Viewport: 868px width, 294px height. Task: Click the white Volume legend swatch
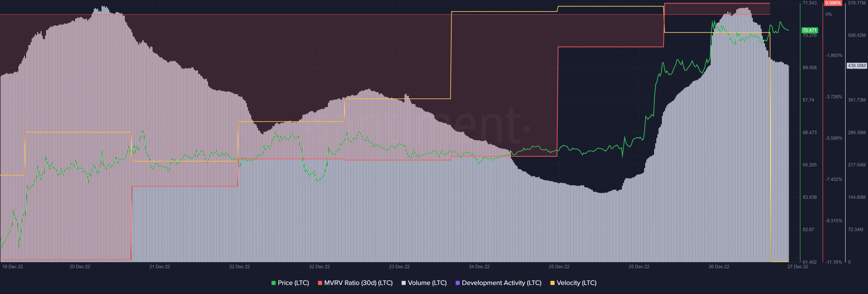click(x=403, y=283)
